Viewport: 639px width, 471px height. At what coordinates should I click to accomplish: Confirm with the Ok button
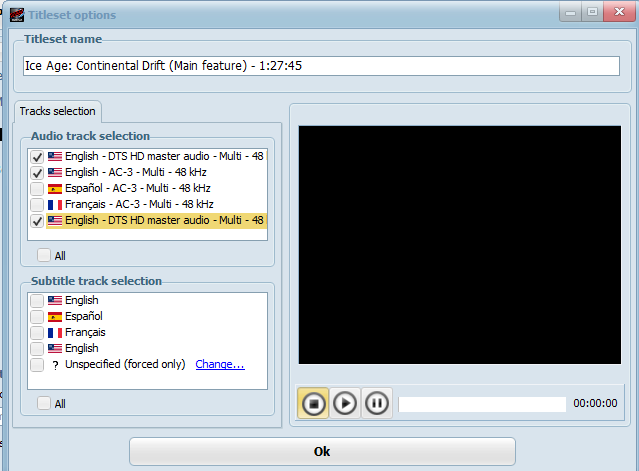coord(322,451)
